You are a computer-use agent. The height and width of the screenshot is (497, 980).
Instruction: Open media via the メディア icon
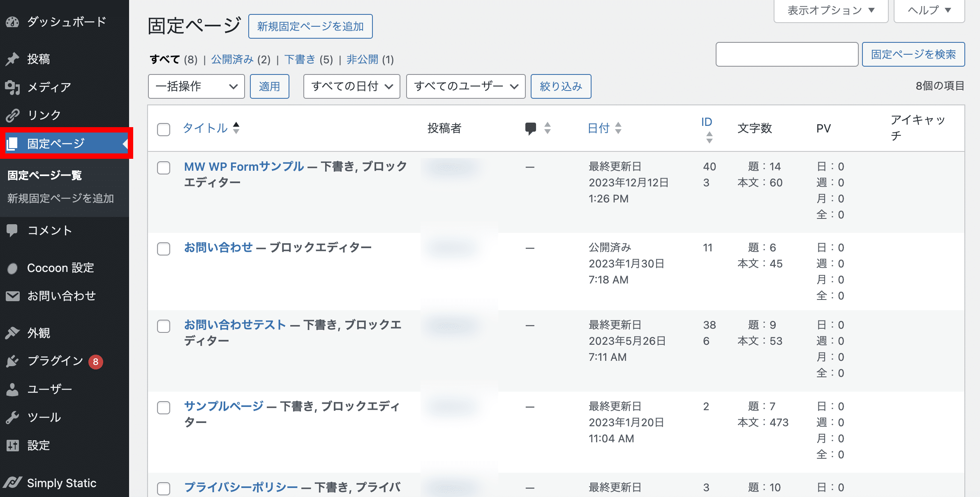point(12,87)
